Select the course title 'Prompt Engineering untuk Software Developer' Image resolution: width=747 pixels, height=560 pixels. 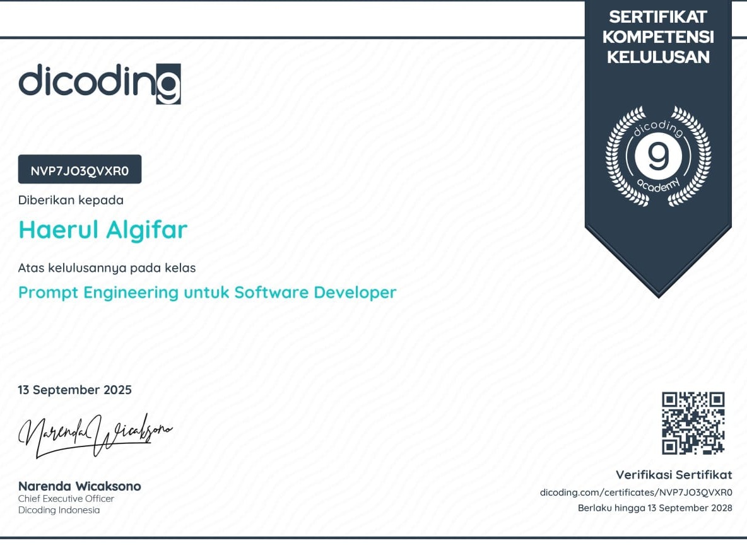[x=207, y=293]
